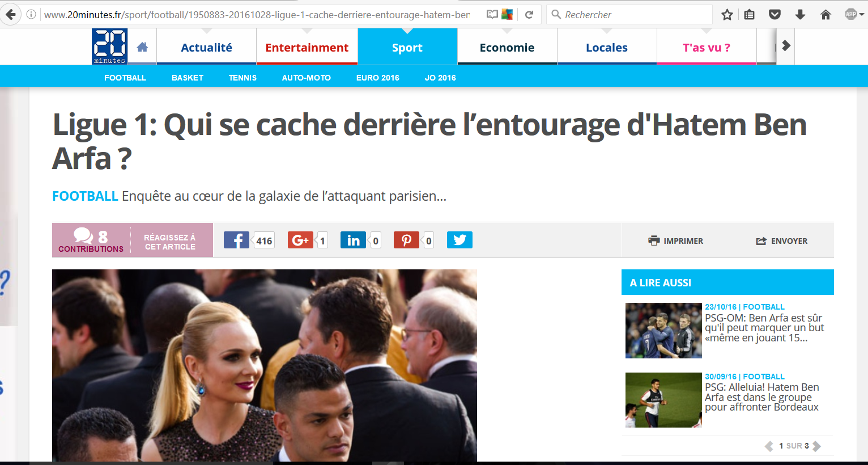Screen dimensions: 868x465
Task: Click the 20 minutes site logo
Action: coord(110,46)
